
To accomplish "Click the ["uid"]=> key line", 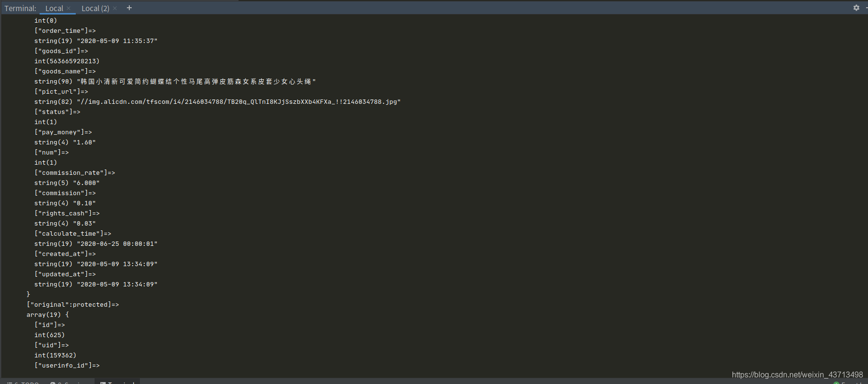I will pos(52,345).
